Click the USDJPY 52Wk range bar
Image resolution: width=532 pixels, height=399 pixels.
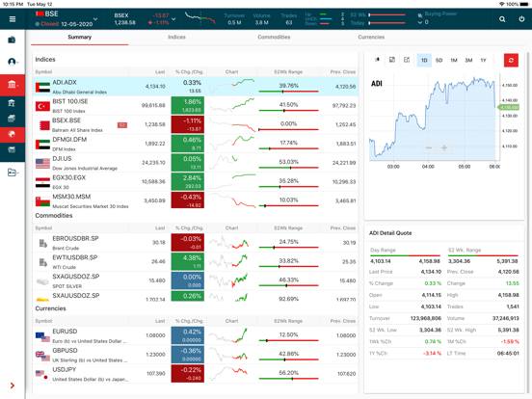click(x=288, y=379)
